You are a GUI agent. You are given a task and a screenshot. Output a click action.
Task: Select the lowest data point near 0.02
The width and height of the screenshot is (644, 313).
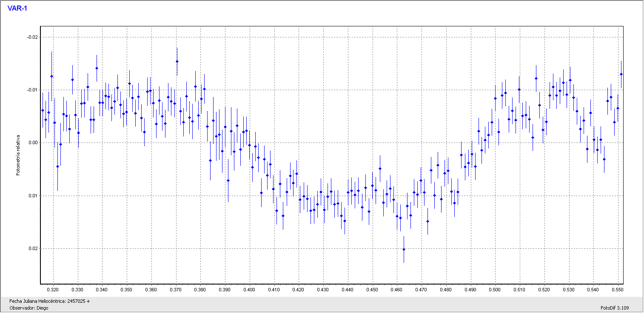pos(404,249)
